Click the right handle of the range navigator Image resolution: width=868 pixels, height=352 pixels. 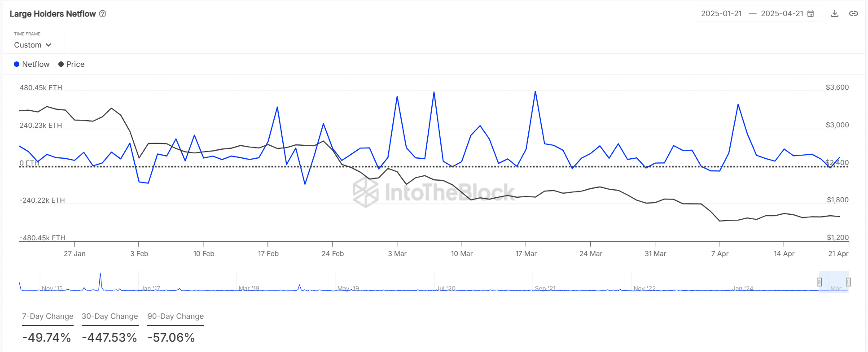(x=848, y=282)
